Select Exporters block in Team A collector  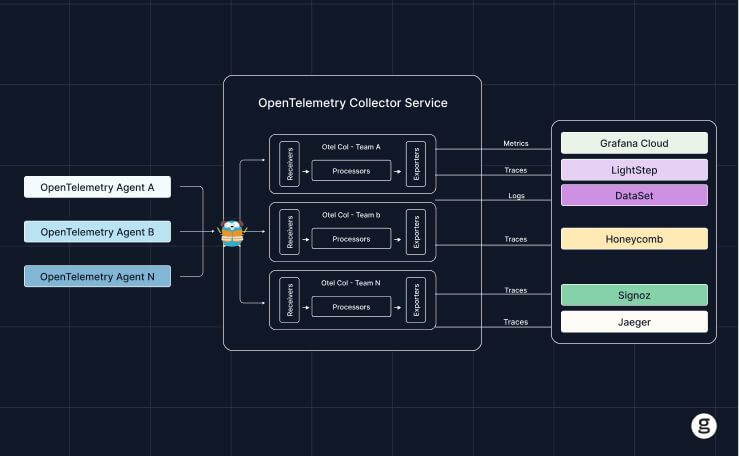[x=416, y=164]
